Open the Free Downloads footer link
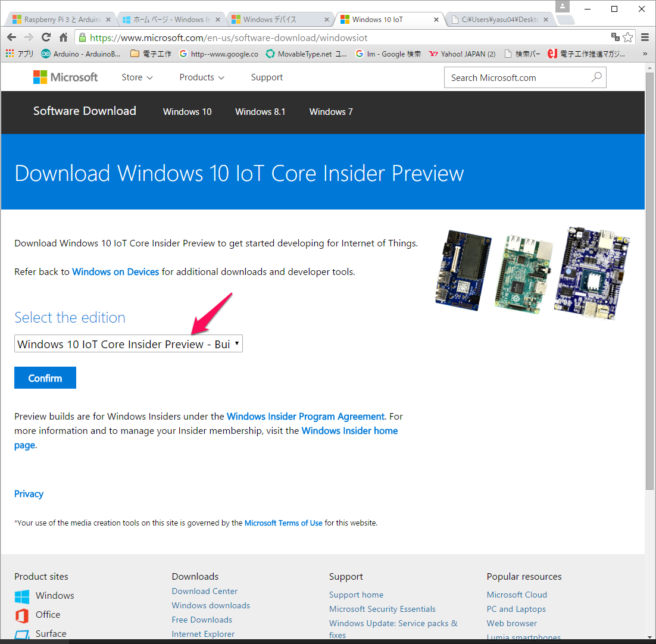Screen dimensions: 656x644 [202, 620]
